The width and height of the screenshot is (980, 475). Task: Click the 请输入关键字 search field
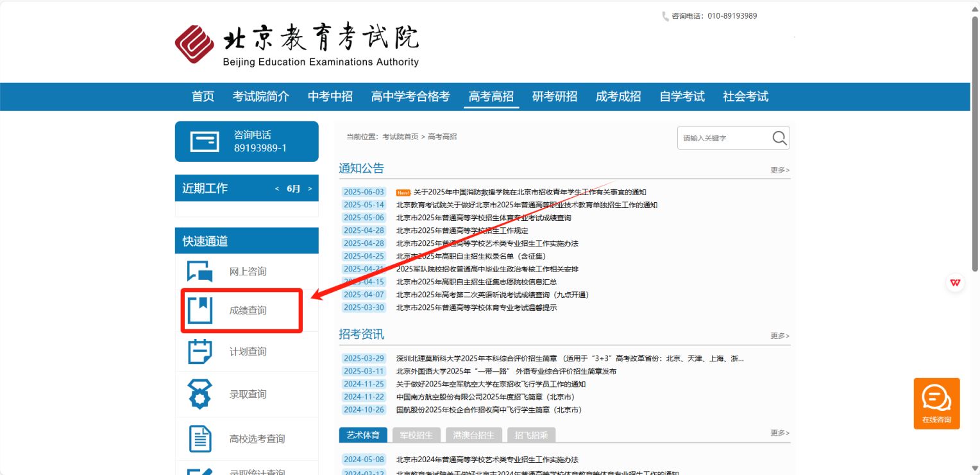point(725,138)
